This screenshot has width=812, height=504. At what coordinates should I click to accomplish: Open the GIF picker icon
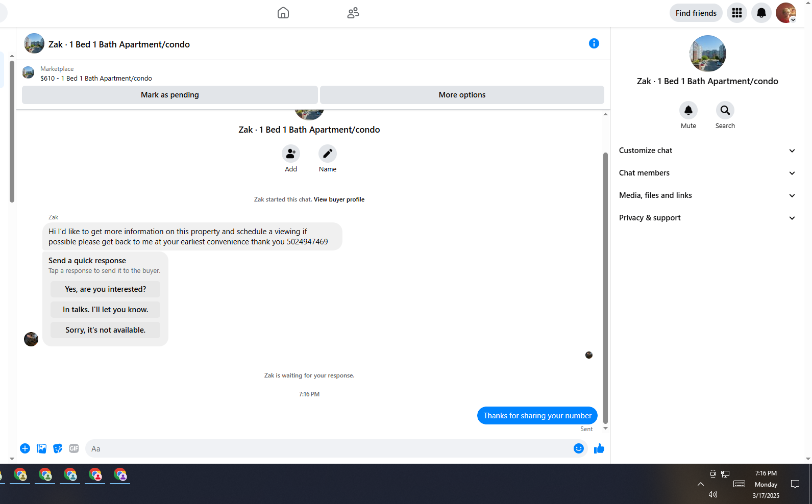(74, 448)
